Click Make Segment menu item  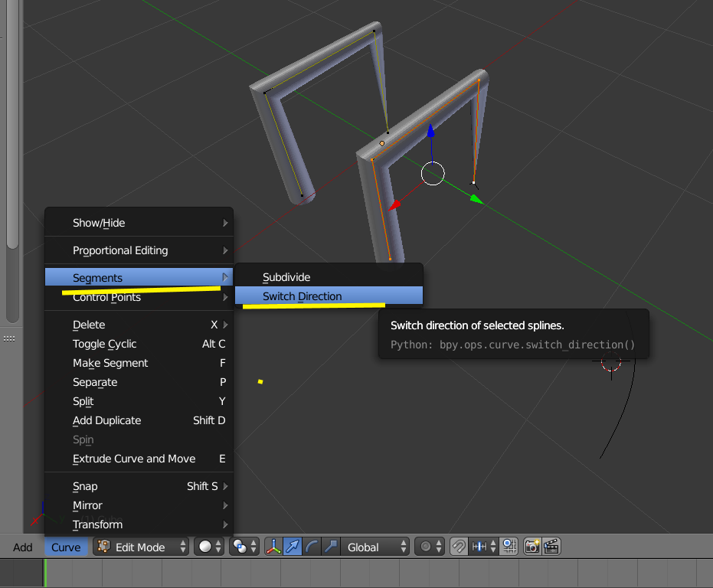coord(139,363)
